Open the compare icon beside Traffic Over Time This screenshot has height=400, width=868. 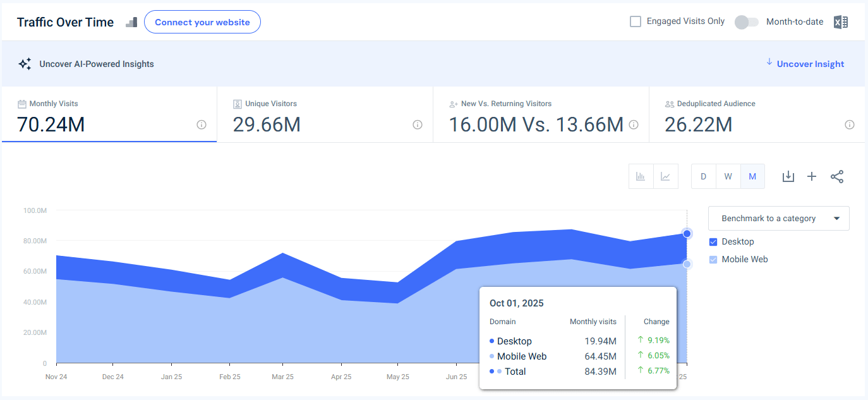click(x=131, y=21)
